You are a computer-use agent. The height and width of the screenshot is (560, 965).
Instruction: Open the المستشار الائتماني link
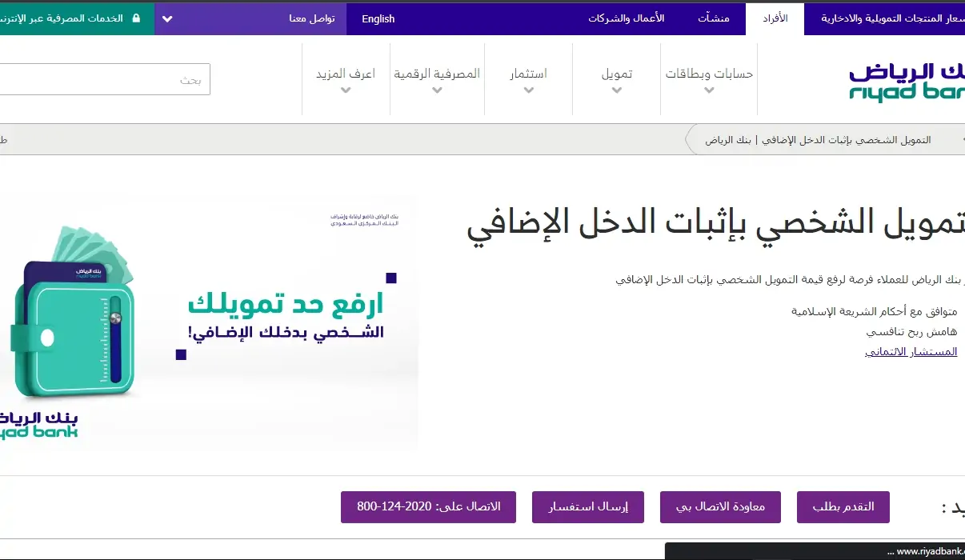(x=911, y=352)
